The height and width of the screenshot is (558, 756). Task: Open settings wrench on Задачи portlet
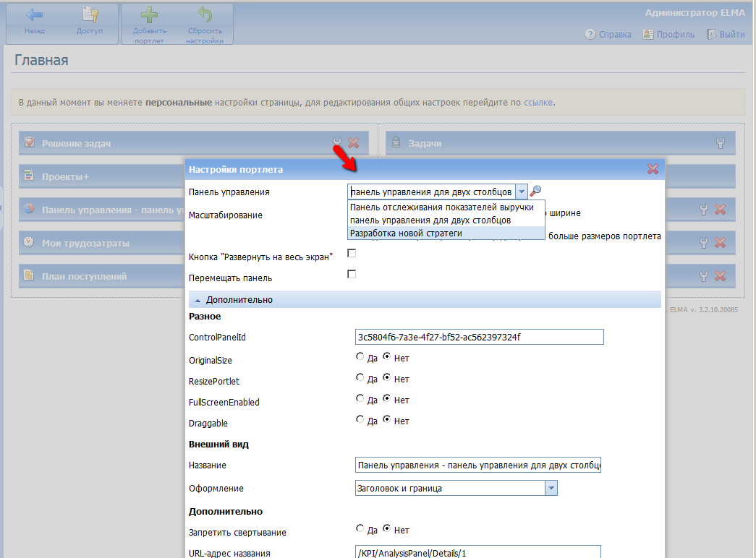[x=721, y=143]
